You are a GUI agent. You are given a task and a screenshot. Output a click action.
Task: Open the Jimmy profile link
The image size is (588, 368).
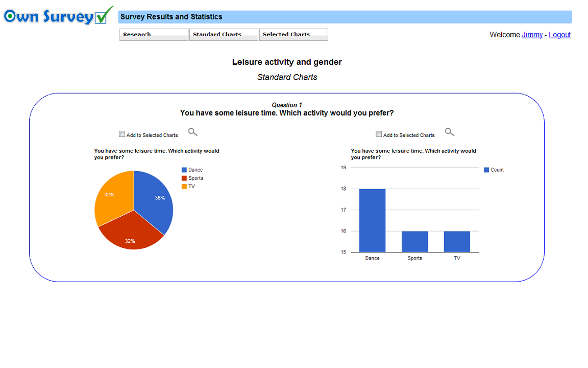click(x=532, y=35)
